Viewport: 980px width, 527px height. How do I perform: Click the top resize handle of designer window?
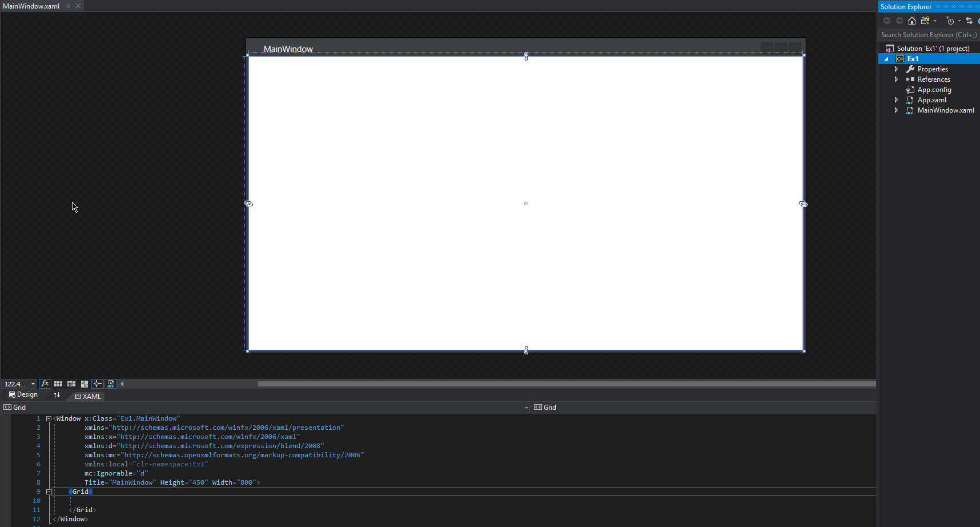526,56
